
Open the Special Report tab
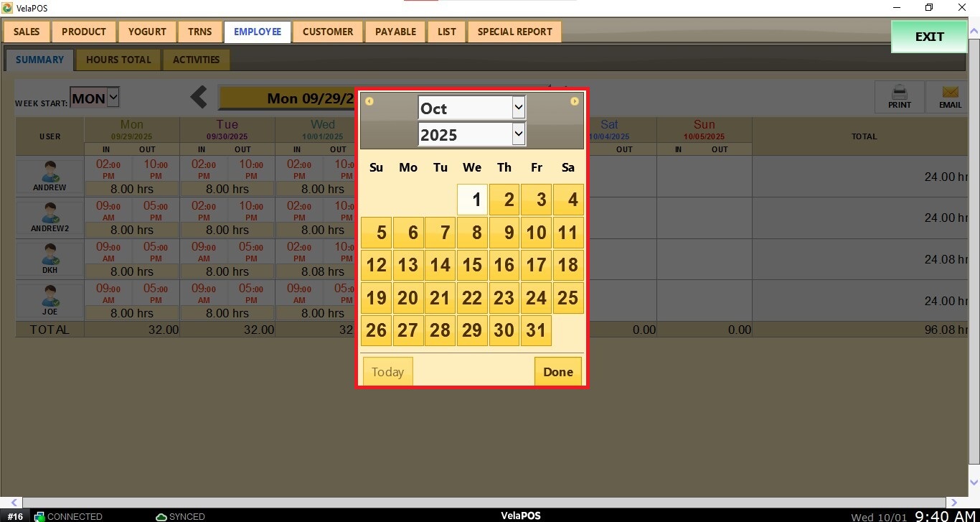514,32
